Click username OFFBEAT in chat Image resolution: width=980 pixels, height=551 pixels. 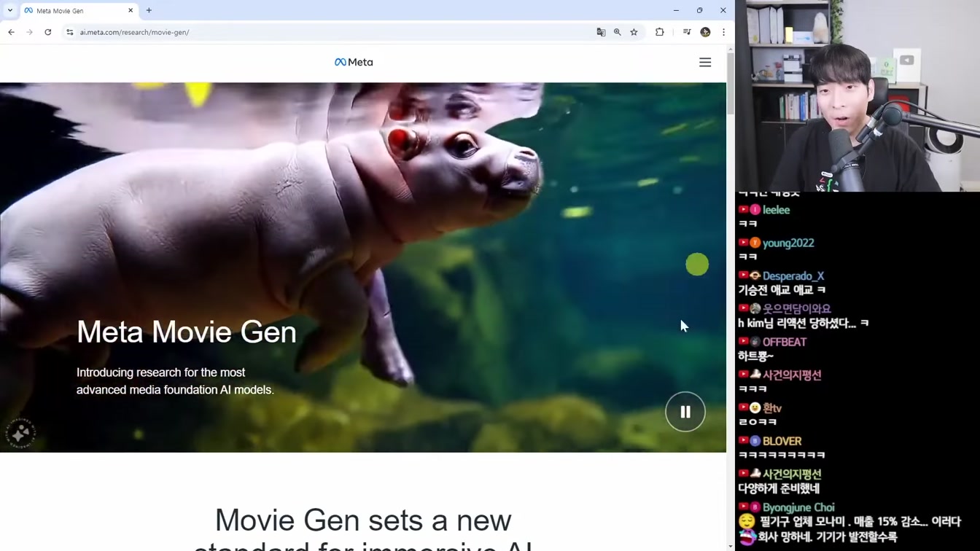point(785,342)
